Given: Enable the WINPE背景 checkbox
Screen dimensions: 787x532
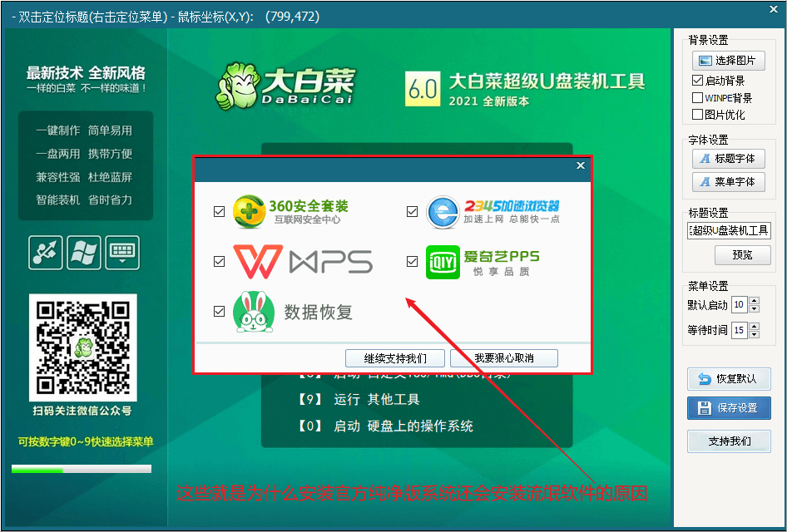Looking at the screenshot, I should [697, 98].
